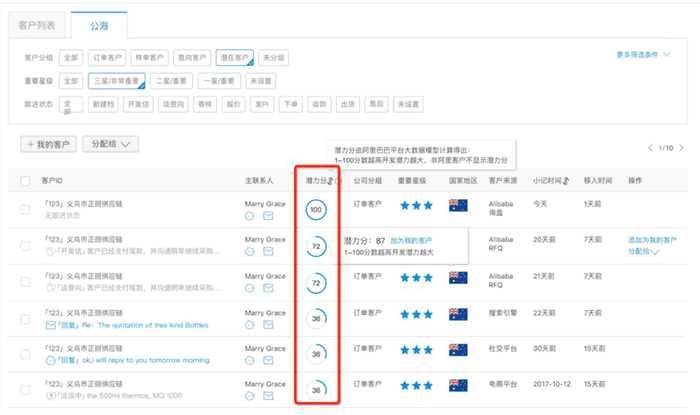Filter follow-up status by 新建档

103,104
